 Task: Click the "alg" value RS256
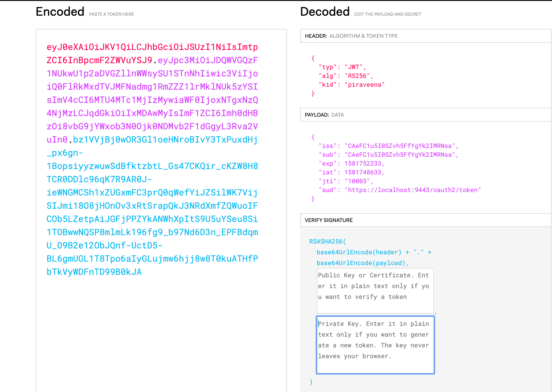357,76
